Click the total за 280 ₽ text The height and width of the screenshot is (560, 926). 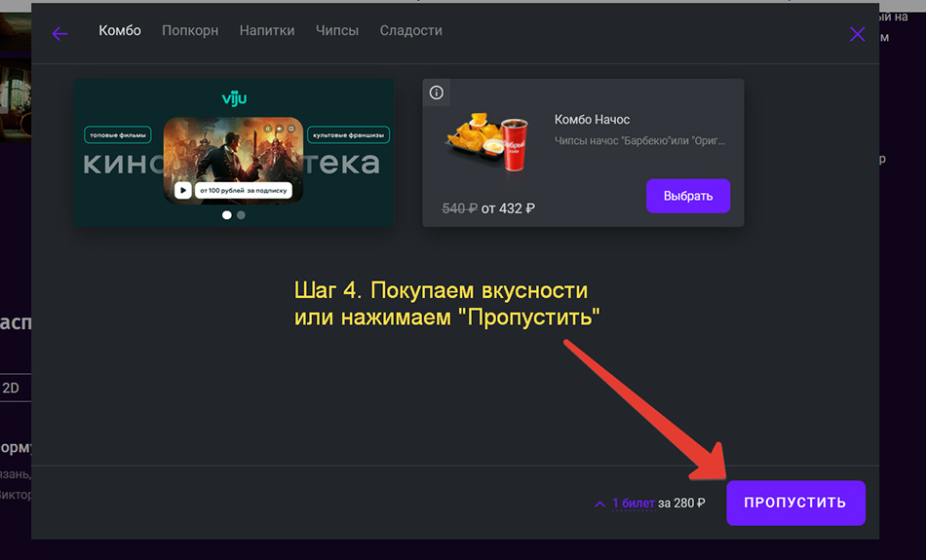(x=681, y=504)
